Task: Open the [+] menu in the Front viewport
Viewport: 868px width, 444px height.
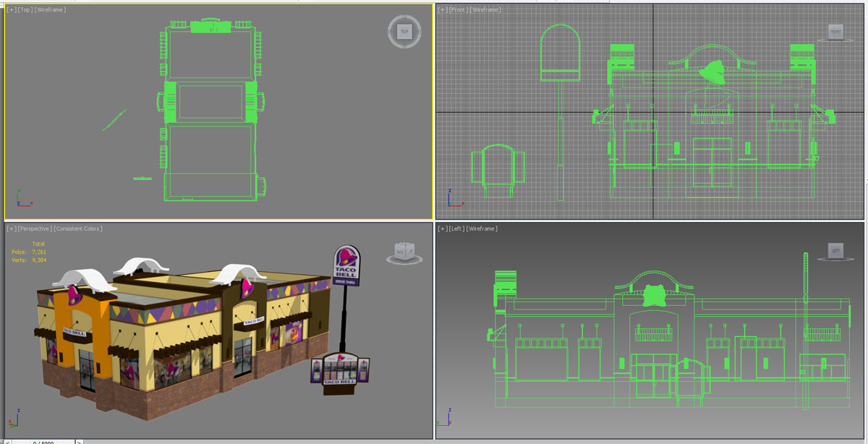Action: tap(442, 9)
